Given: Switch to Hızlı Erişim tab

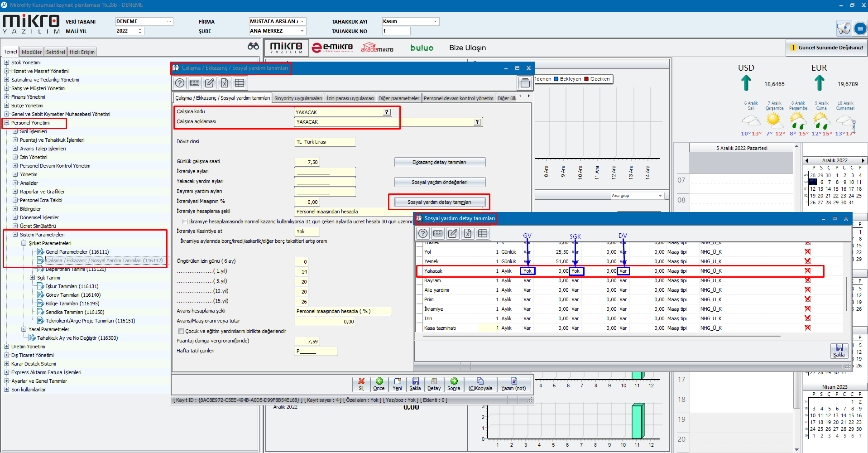Looking at the screenshot, I should pos(82,52).
